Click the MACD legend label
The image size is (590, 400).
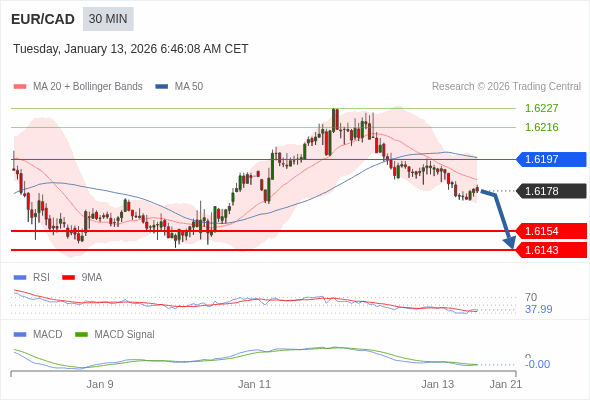click(x=48, y=335)
